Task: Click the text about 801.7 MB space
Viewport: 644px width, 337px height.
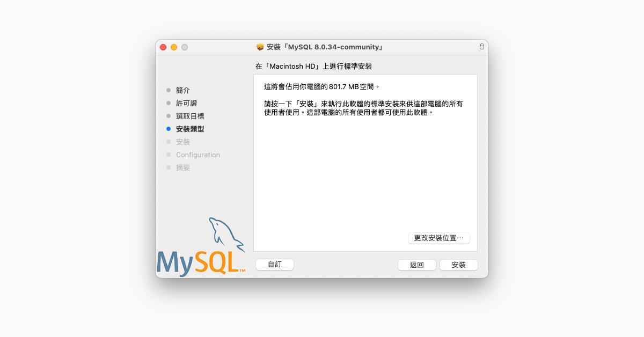Action: click(322, 86)
